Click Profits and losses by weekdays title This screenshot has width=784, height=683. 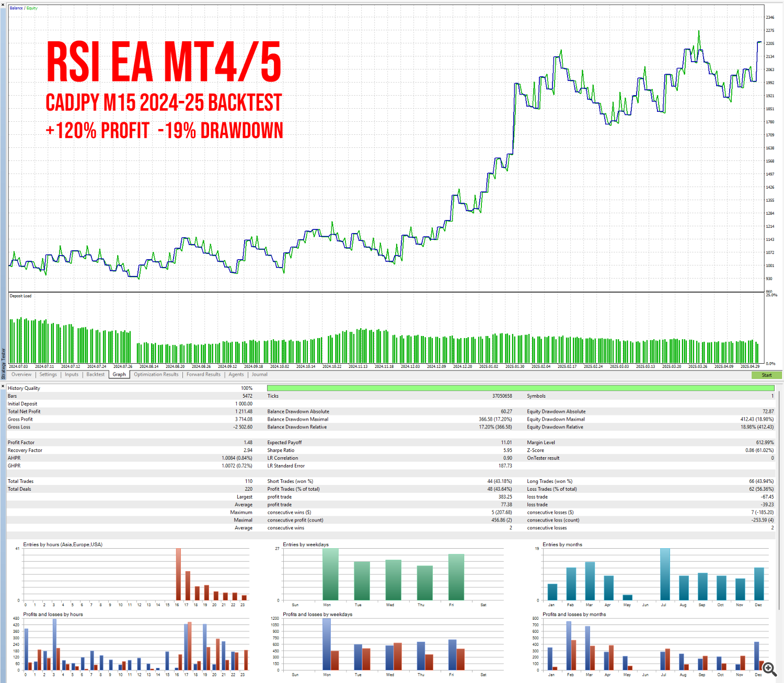point(318,615)
